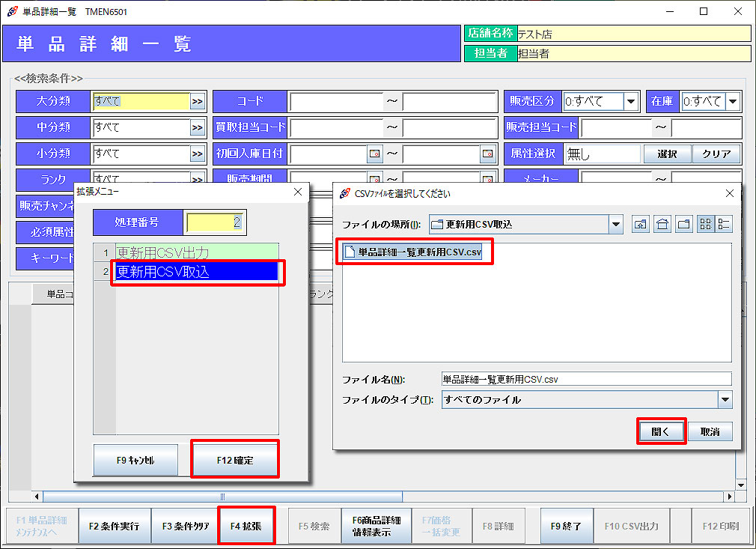The width and height of the screenshot is (756, 549).
Task: Open the 販売区分 dropdown
Action: click(630, 102)
